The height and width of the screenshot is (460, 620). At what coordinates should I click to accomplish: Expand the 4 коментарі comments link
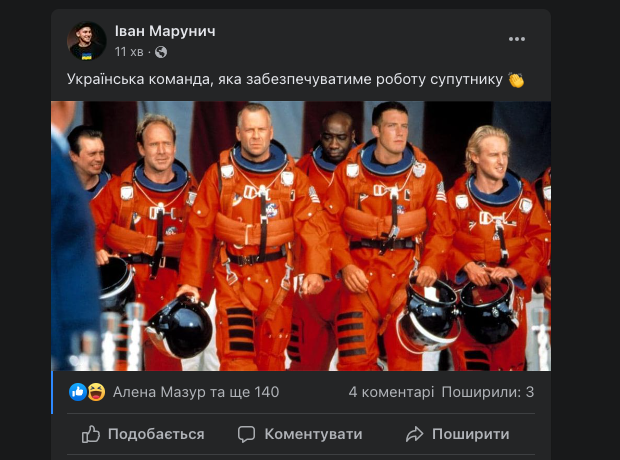click(391, 392)
